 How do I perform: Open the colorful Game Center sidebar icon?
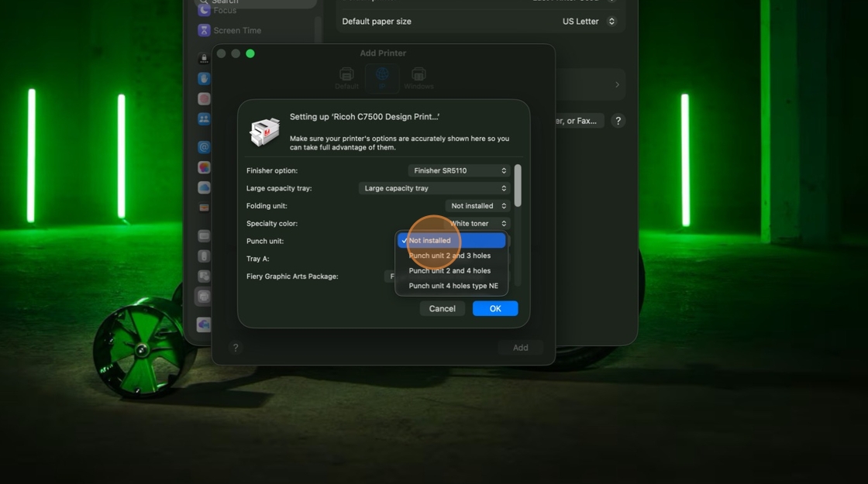(x=204, y=167)
